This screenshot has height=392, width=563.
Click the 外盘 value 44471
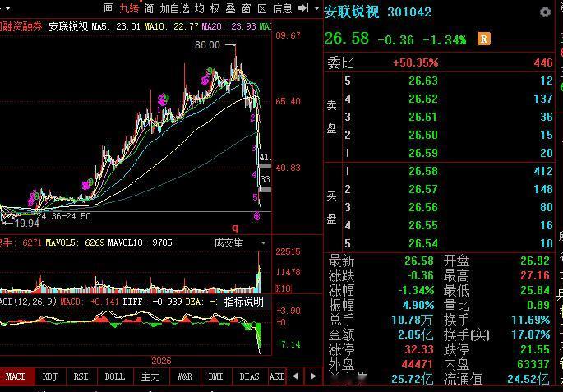point(418,364)
